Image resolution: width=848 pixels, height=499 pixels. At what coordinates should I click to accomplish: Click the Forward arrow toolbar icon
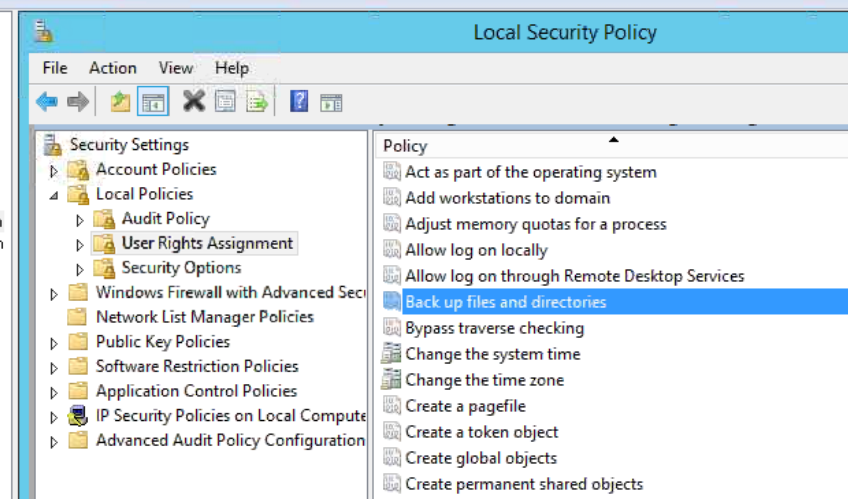(x=78, y=101)
